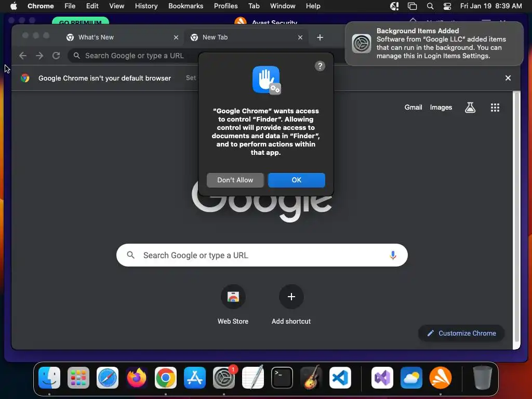Open the Apple menu
The height and width of the screenshot is (399, 532).
(x=14, y=6)
